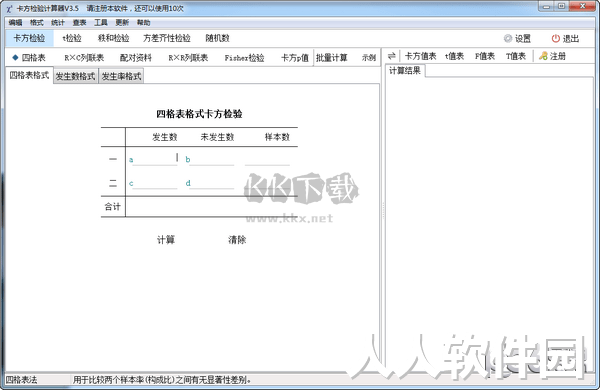Click the 样本数 column header
Screen dimensions: 600x390
click(277, 137)
